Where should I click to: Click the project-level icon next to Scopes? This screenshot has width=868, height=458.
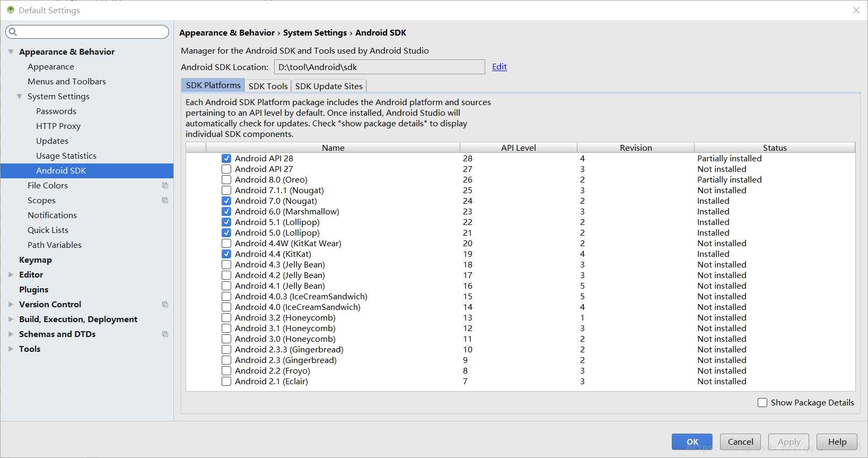[165, 200]
